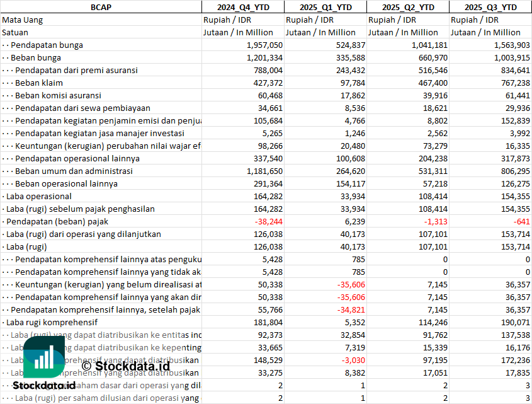The height and width of the screenshot is (404, 532).
Task: Select the 2024_Q4_YTD column header
Action: [243, 7]
